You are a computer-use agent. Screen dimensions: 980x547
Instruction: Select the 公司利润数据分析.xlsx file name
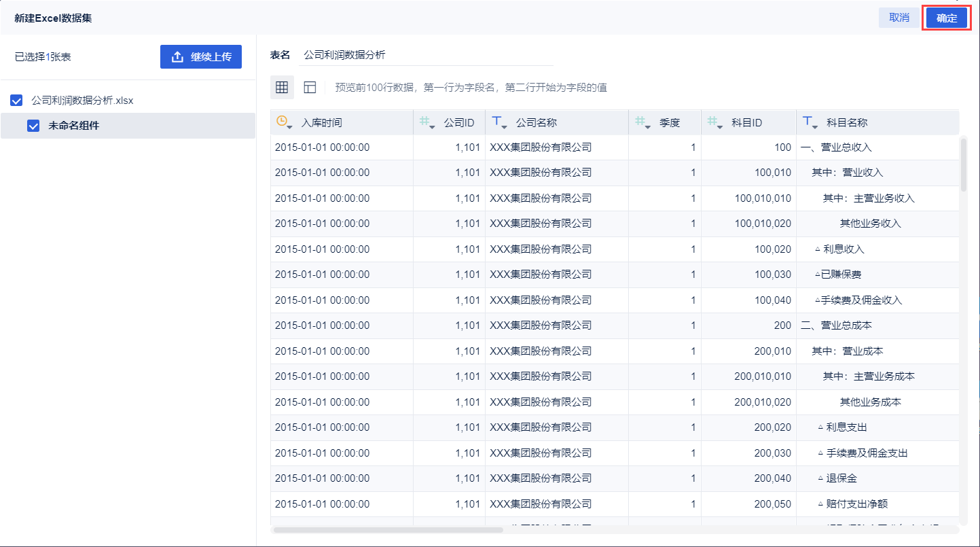(82, 101)
